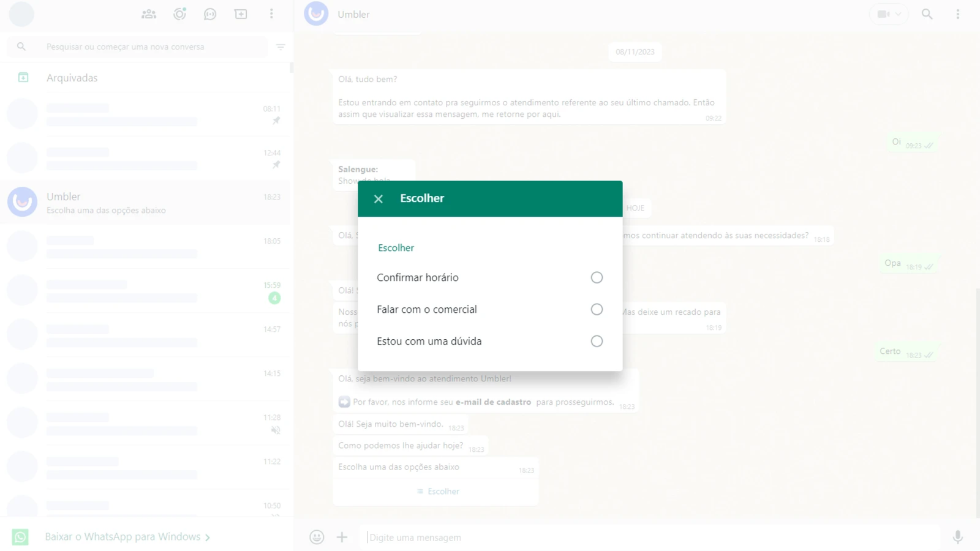980x551 pixels.
Task: Open the video call dropdown
Action: coord(889,14)
